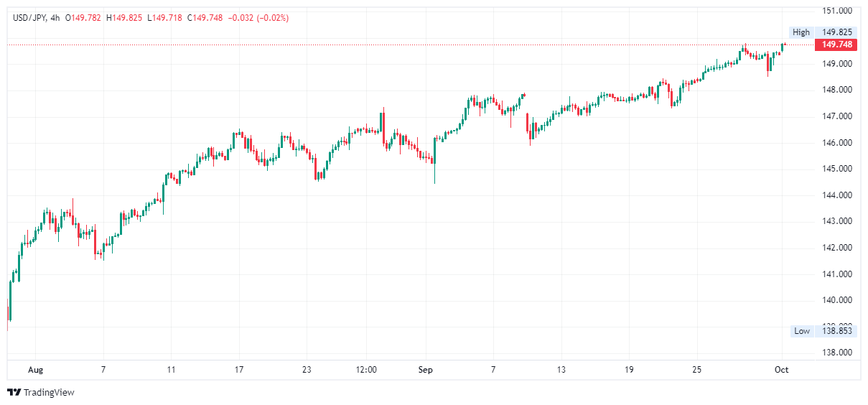Click the red 149.748 current price tag
Viewport: 868px width, 405px height.
836,45
